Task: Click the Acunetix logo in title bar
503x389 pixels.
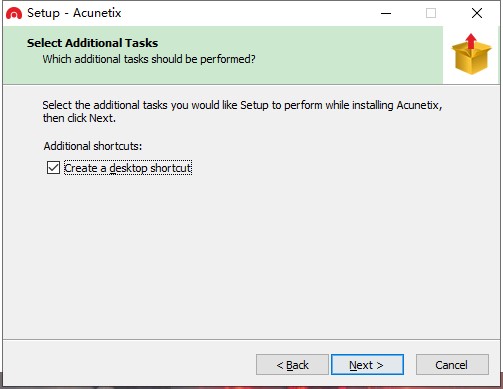Action: coord(14,13)
